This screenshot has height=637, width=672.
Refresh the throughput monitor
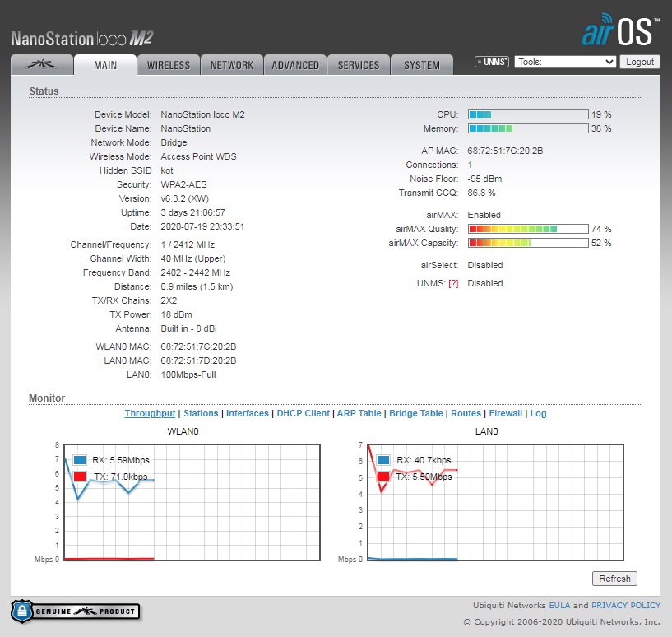[x=614, y=579]
